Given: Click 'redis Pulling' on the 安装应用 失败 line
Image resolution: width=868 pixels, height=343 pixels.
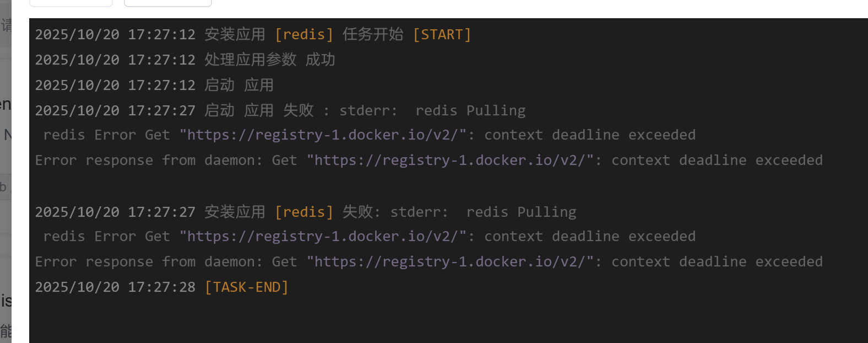Looking at the screenshot, I should [x=521, y=212].
